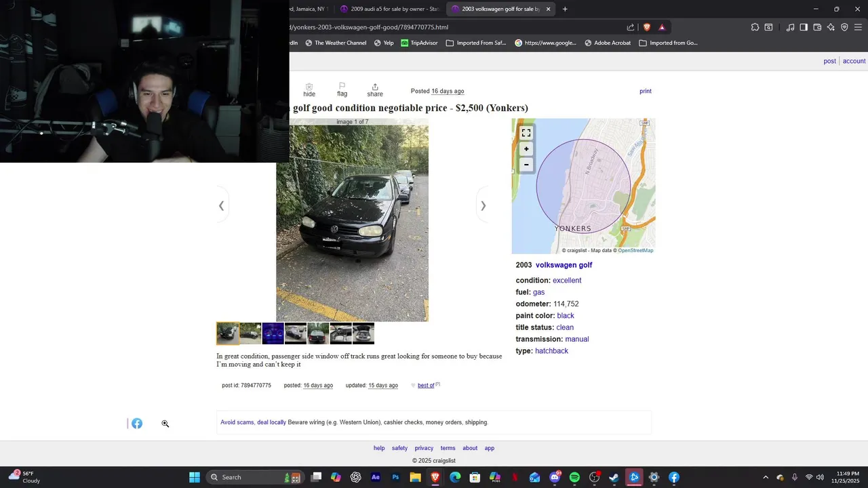Open the Adobe Acrobat bookmark

[607, 43]
